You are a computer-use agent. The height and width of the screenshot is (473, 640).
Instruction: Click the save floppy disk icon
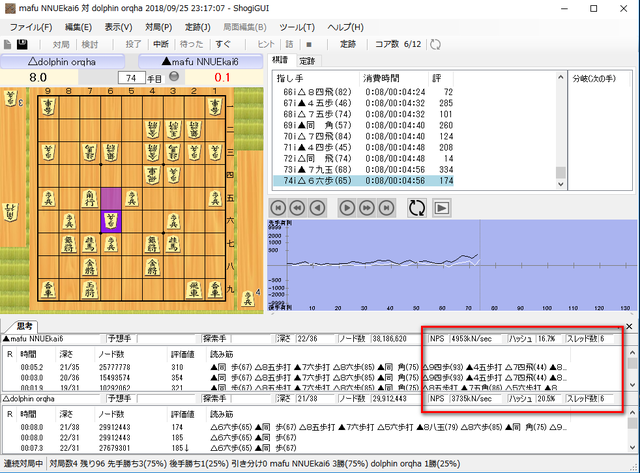coord(22,44)
